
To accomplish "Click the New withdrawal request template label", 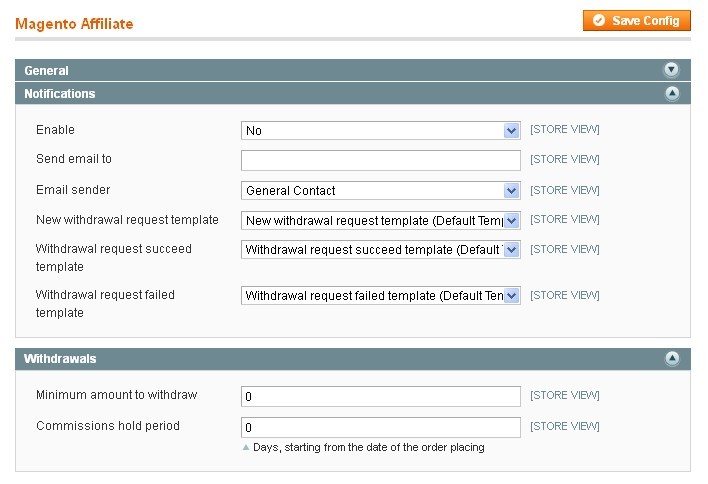I will click(127, 220).
